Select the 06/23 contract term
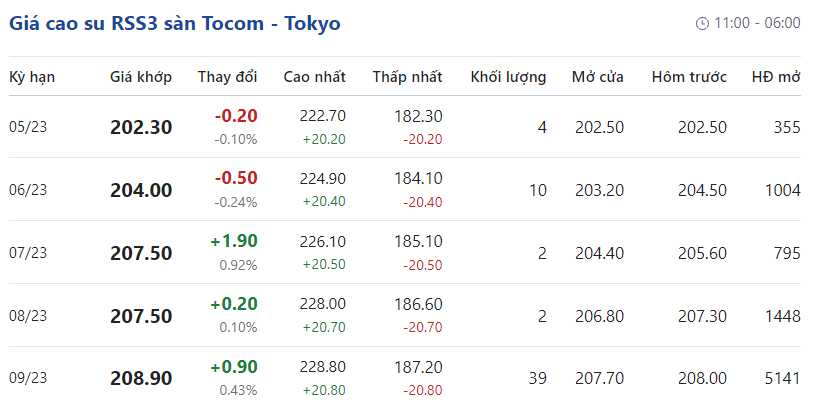Image resolution: width=821 pixels, height=407 pixels. (28, 190)
